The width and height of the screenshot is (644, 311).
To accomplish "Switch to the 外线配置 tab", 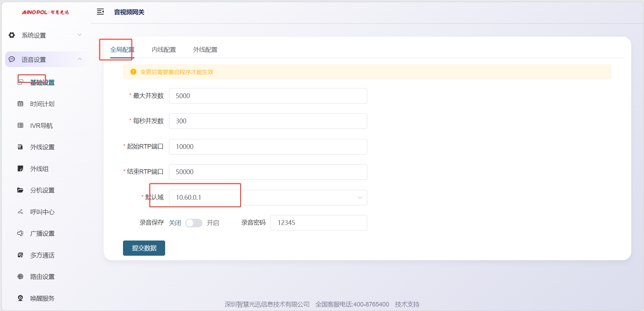I will click(205, 50).
